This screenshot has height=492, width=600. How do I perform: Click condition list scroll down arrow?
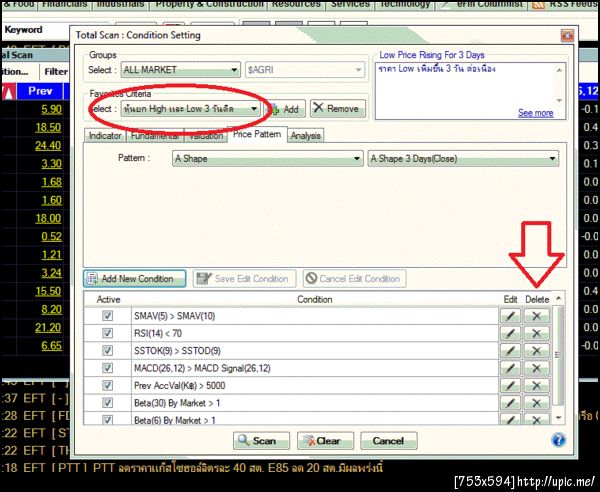558,418
